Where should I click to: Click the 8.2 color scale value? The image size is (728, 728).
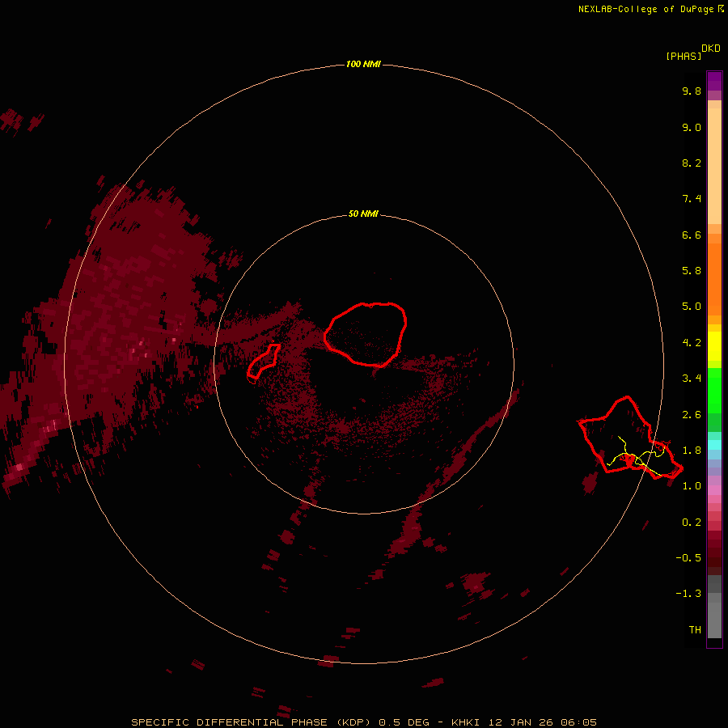click(692, 163)
